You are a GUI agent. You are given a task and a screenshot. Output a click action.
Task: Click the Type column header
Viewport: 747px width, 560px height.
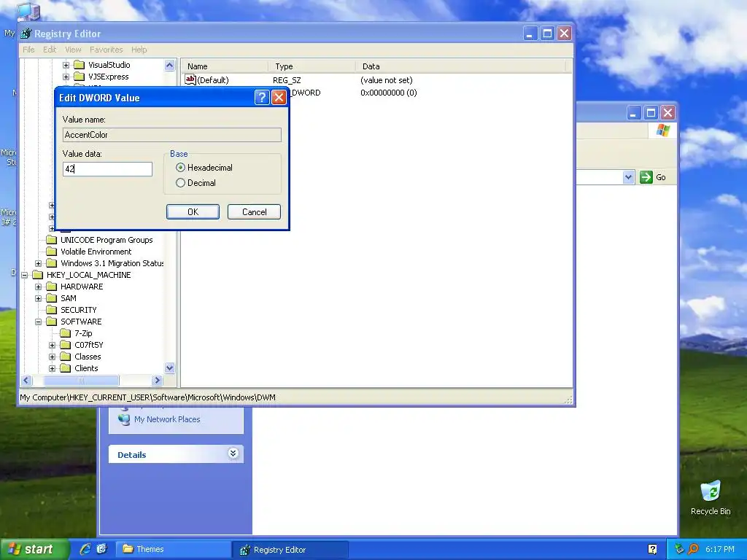pyautogui.click(x=311, y=66)
